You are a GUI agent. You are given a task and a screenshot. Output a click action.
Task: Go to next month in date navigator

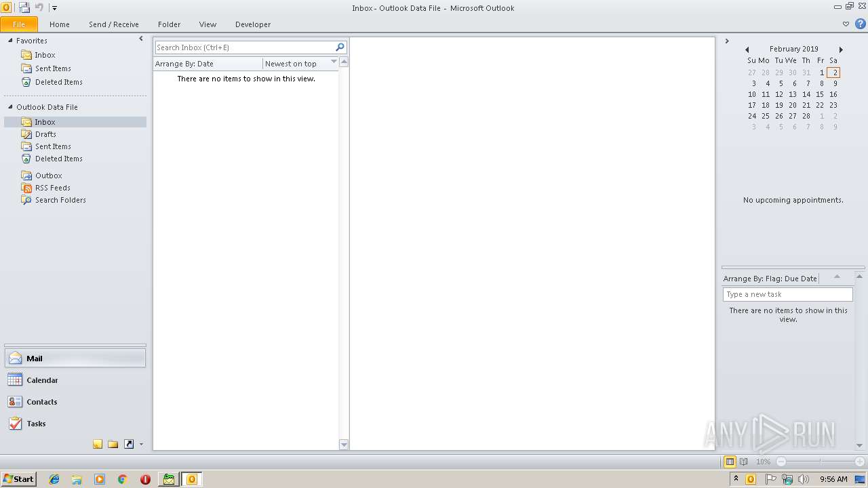[841, 49]
